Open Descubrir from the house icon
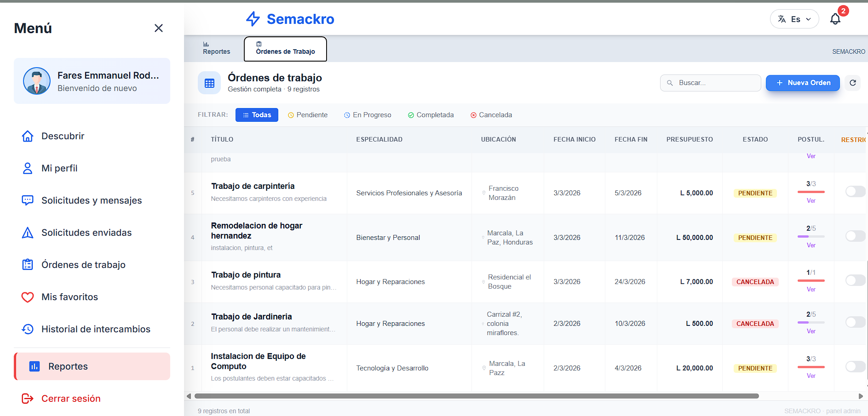 (28, 136)
